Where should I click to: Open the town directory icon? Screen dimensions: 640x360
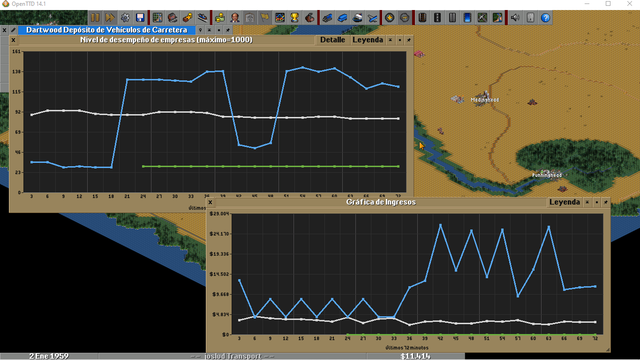point(173,18)
